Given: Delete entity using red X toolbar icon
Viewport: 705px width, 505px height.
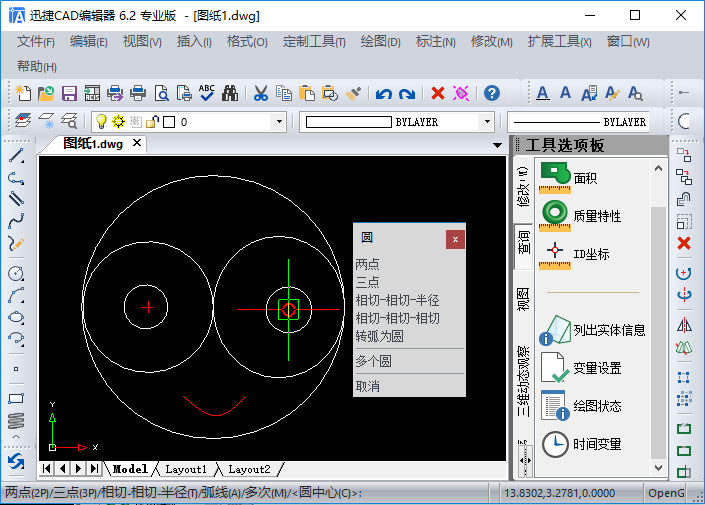Looking at the screenshot, I should pyautogui.click(x=437, y=93).
